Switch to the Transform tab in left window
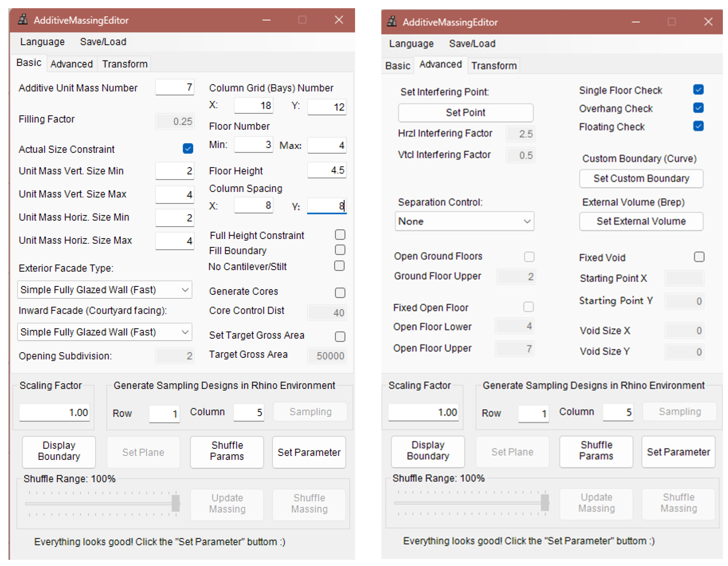Viewport: 728px width, 566px height. 125,64
